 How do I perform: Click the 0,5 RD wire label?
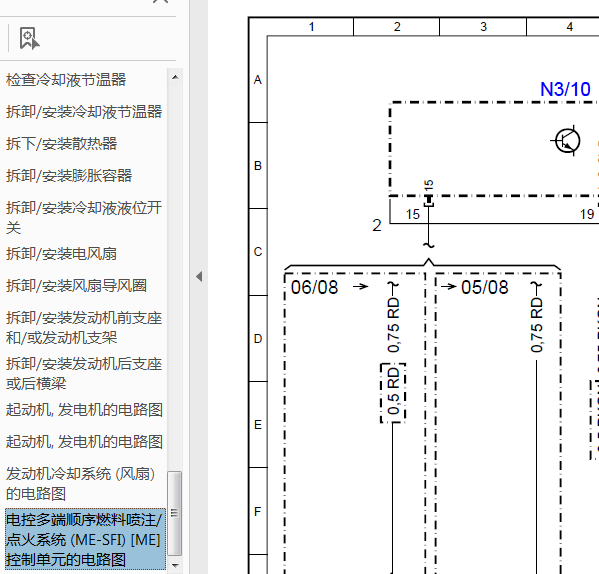[x=393, y=391]
